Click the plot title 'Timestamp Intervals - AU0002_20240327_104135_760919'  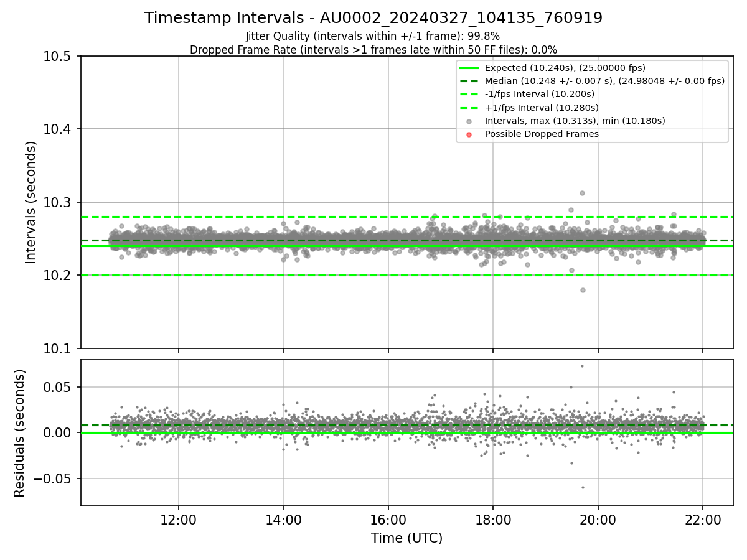click(x=374, y=18)
